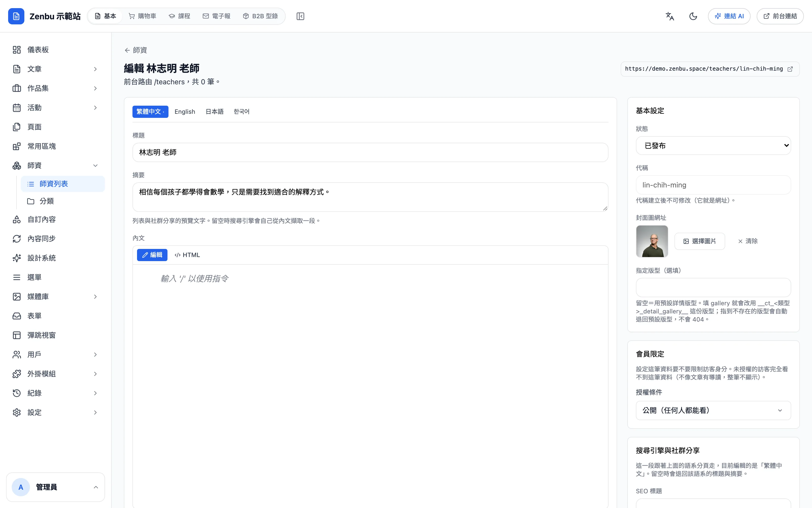Open 內容同步 sync in sidebar

[x=56, y=239]
